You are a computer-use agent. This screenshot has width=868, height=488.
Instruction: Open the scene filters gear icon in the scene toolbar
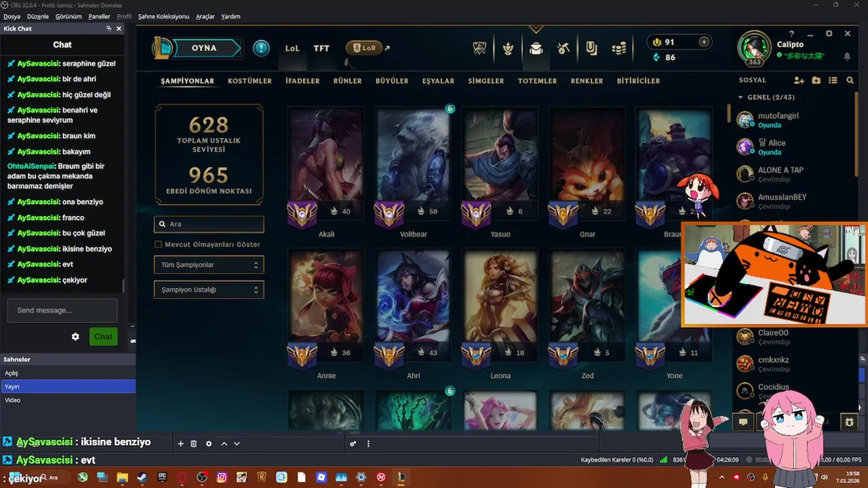[x=208, y=444]
